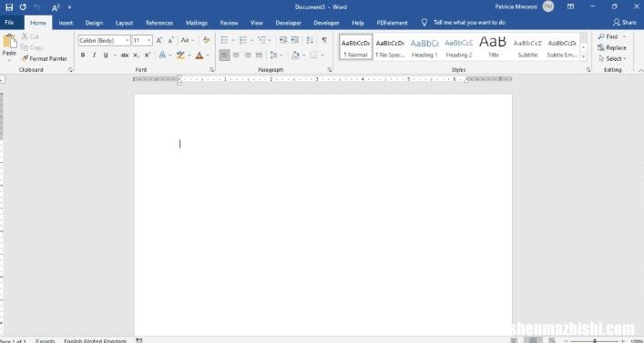Click the Replace button
644x343 pixels.
612,47
